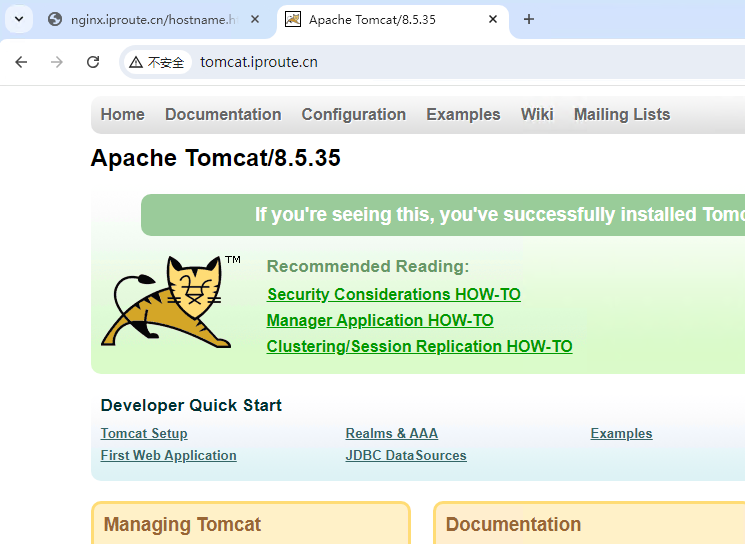This screenshot has width=745, height=544.
Task: Open a new browser tab
Action: click(529, 19)
